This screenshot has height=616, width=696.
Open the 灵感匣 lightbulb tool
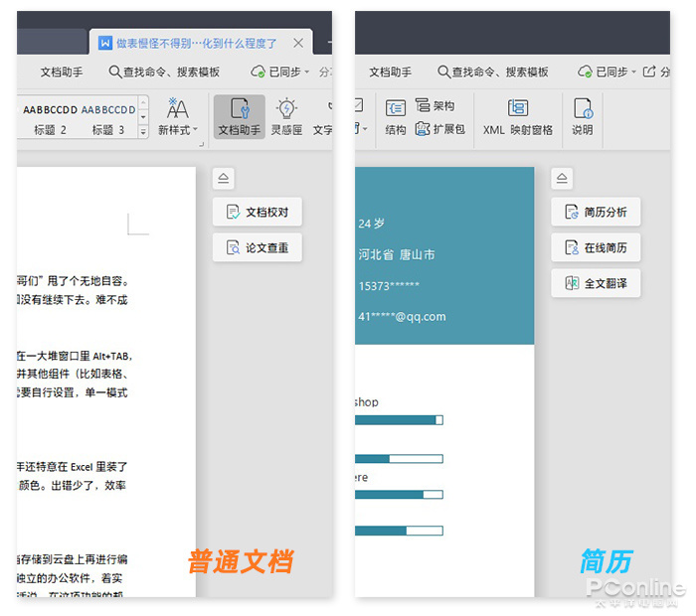pos(286,117)
